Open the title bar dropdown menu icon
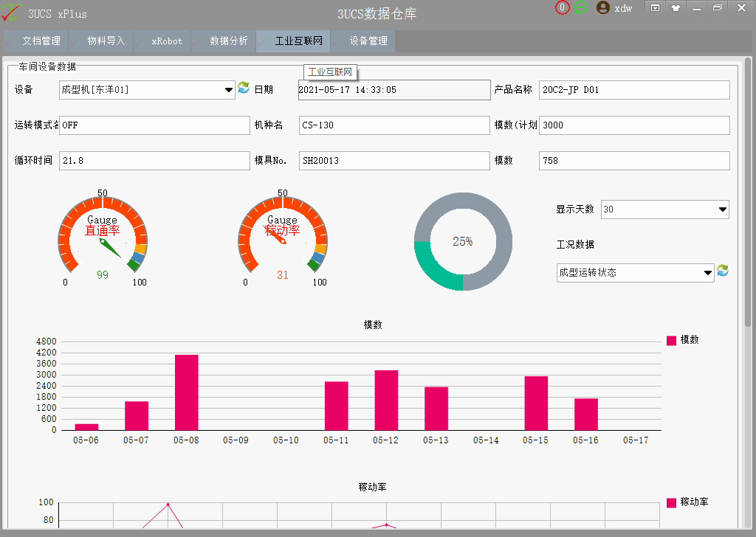Viewport: 756px width, 537px height. [655, 8]
